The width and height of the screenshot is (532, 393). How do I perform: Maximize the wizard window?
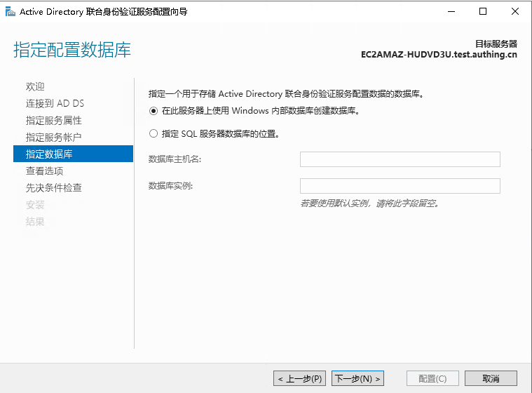pos(483,11)
